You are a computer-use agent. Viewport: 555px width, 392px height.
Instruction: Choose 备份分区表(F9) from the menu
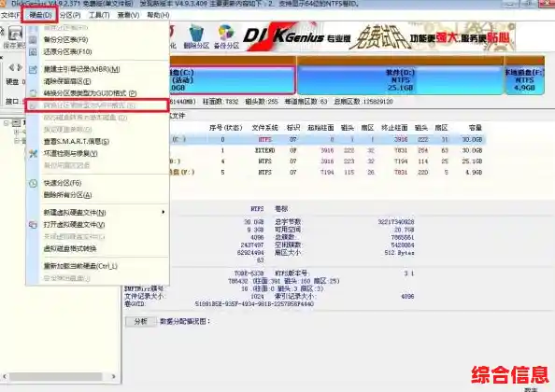(97, 39)
